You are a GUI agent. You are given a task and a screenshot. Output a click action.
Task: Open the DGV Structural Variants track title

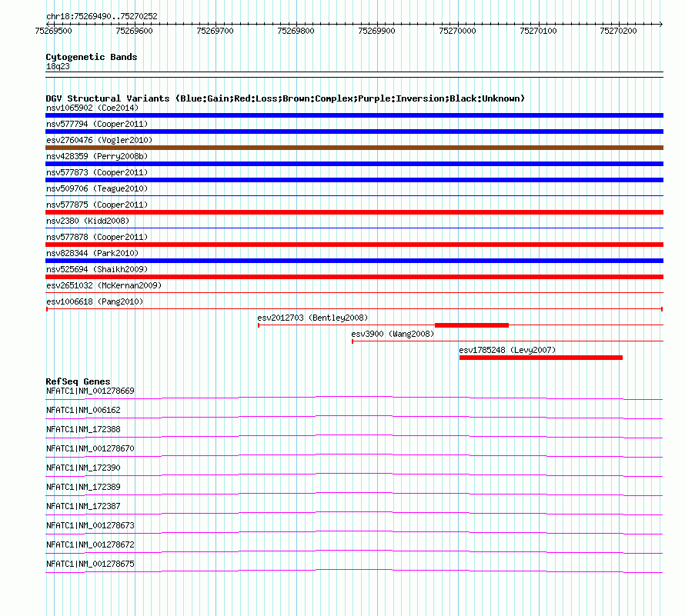pos(286,98)
